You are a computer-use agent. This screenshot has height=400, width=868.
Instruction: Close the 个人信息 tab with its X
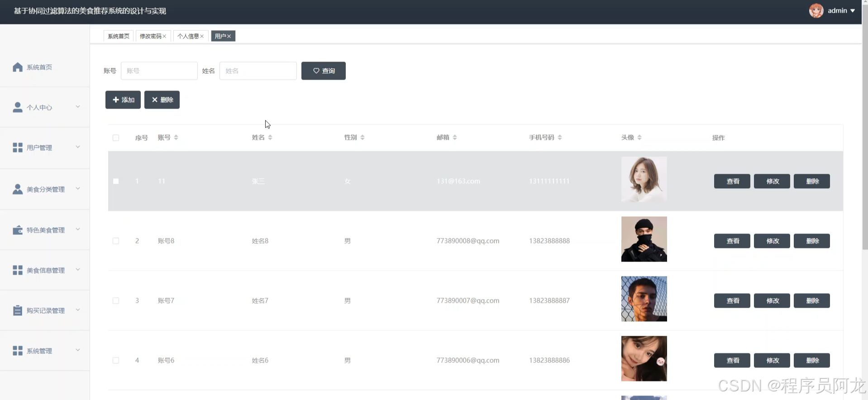[x=202, y=36]
